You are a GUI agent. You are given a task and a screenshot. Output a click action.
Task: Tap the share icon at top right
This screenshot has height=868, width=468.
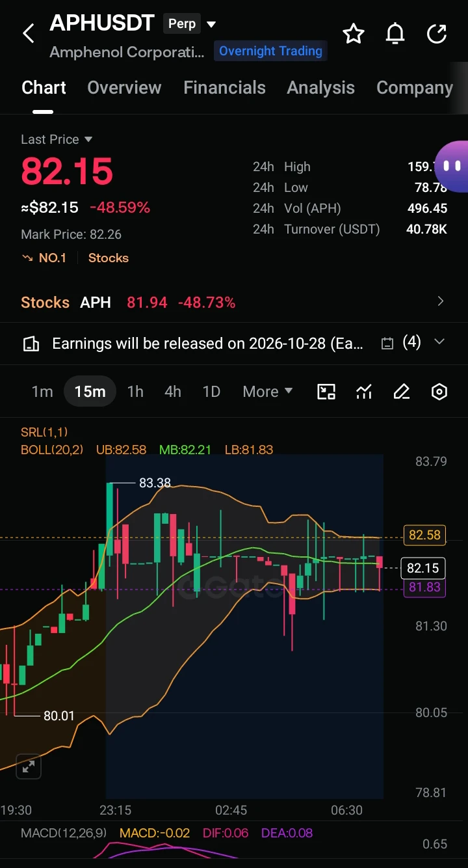437,33
